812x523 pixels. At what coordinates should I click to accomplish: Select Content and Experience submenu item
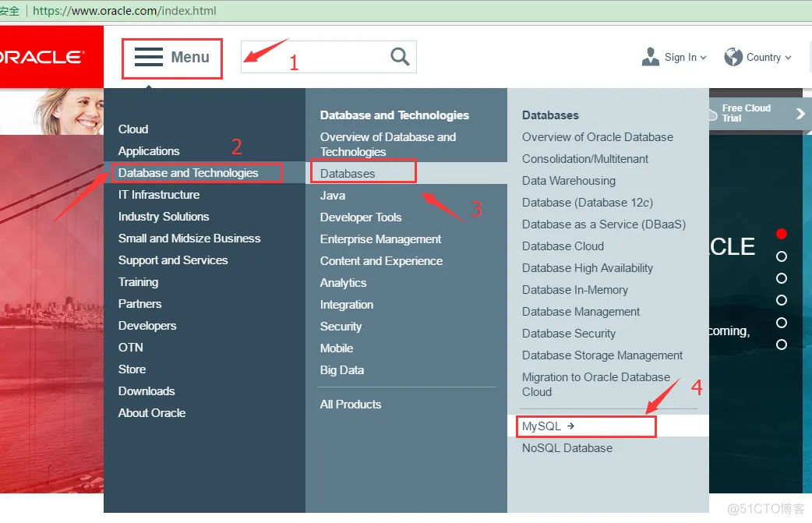click(x=381, y=260)
